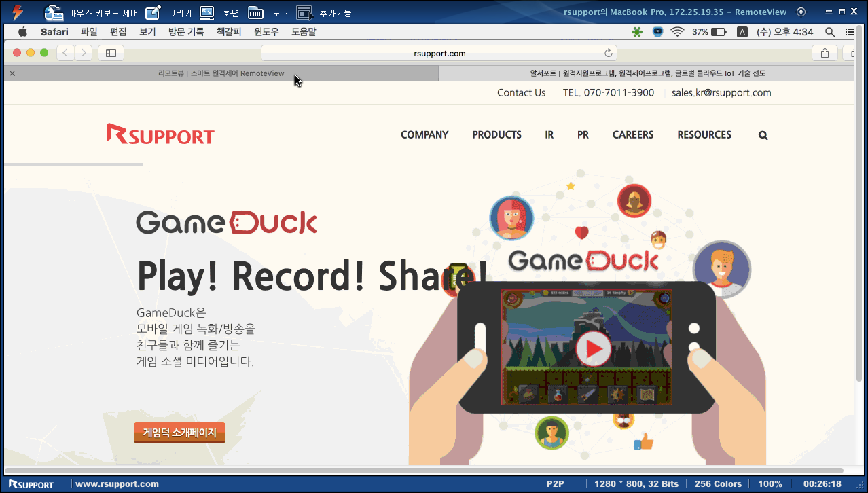Open Spotlight search in menu bar
The image size is (868, 493).
[829, 32]
